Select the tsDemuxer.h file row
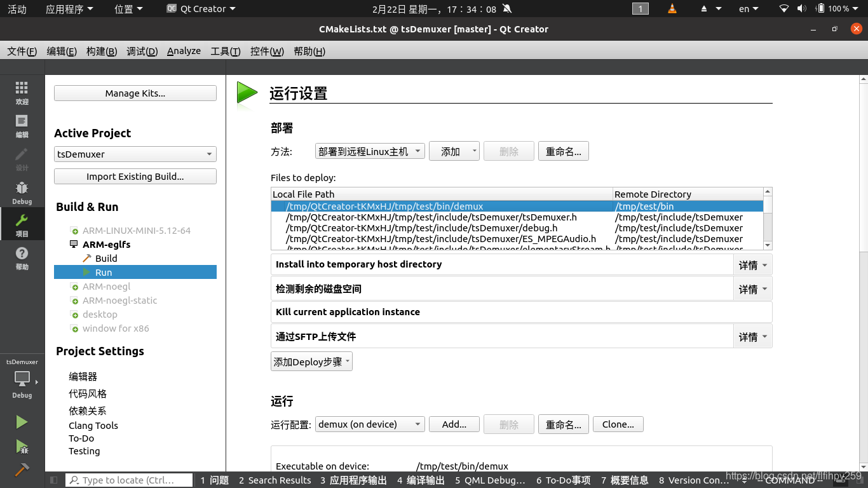 point(517,217)
